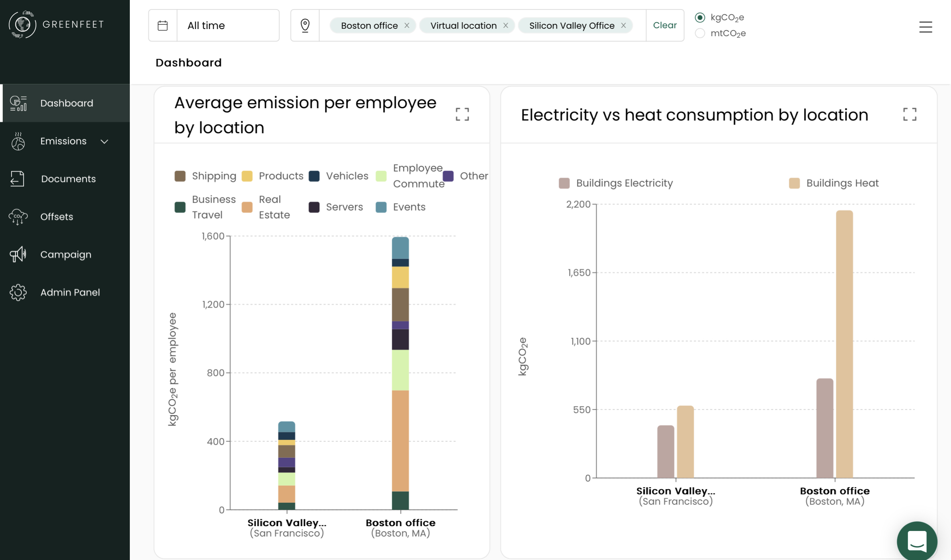
Task: Open the chat support bubble
Action: pyautogui.click(x=917, y=540)
